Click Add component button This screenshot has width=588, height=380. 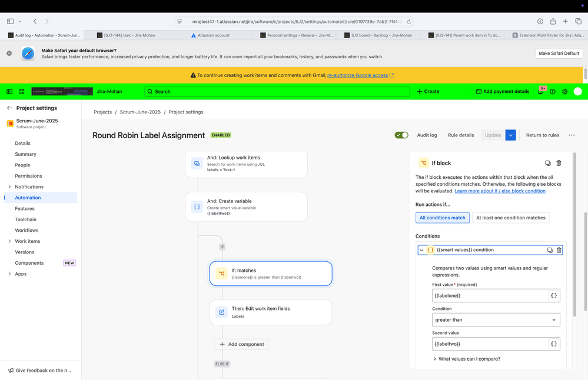click(241, 344)
